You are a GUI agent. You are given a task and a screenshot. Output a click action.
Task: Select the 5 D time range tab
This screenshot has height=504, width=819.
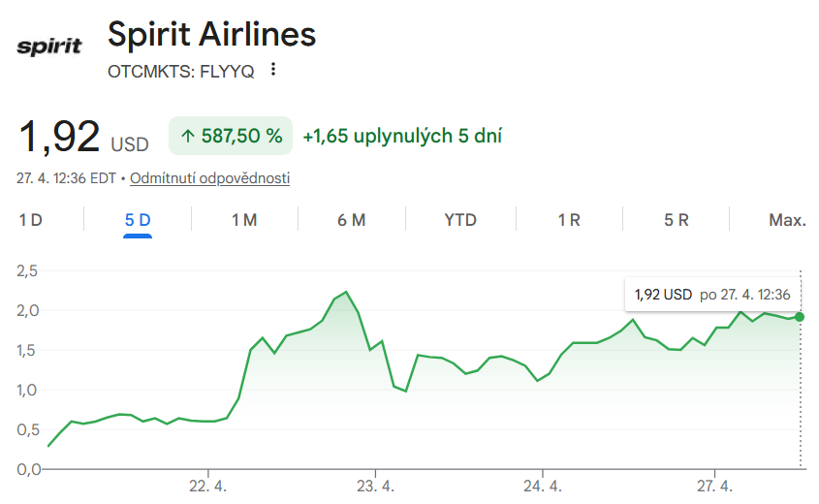click(138, 220)
